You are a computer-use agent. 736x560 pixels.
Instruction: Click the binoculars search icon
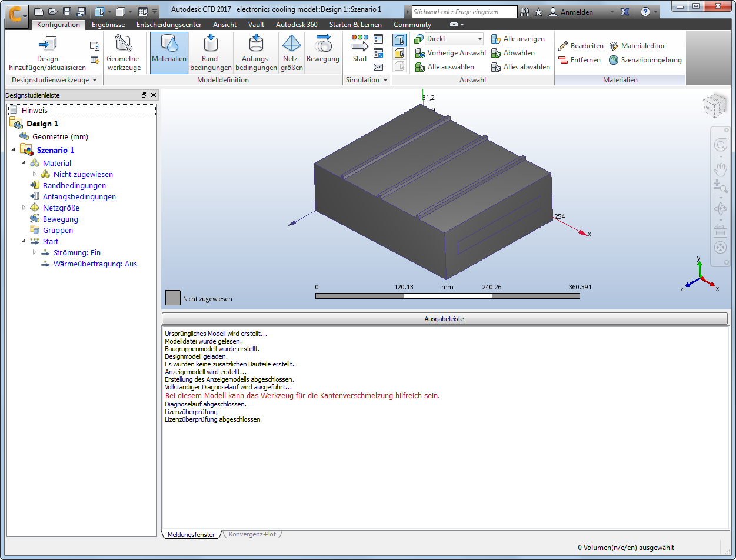point(525,12)
